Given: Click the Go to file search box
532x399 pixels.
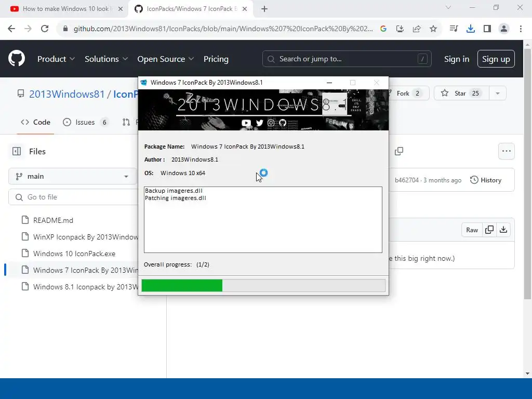Looking at the screenshot, I should coord(73,197).
